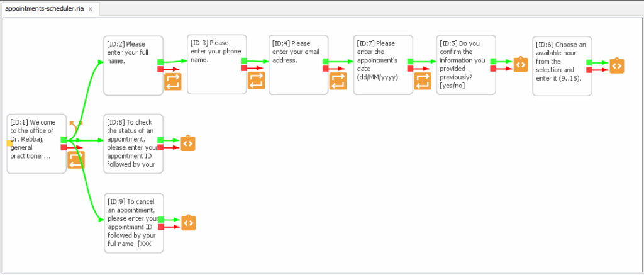This screenshot has height=275, width=644.
Task: Click the loop icon beside the ID:3 node
Action: click(256, 80)
